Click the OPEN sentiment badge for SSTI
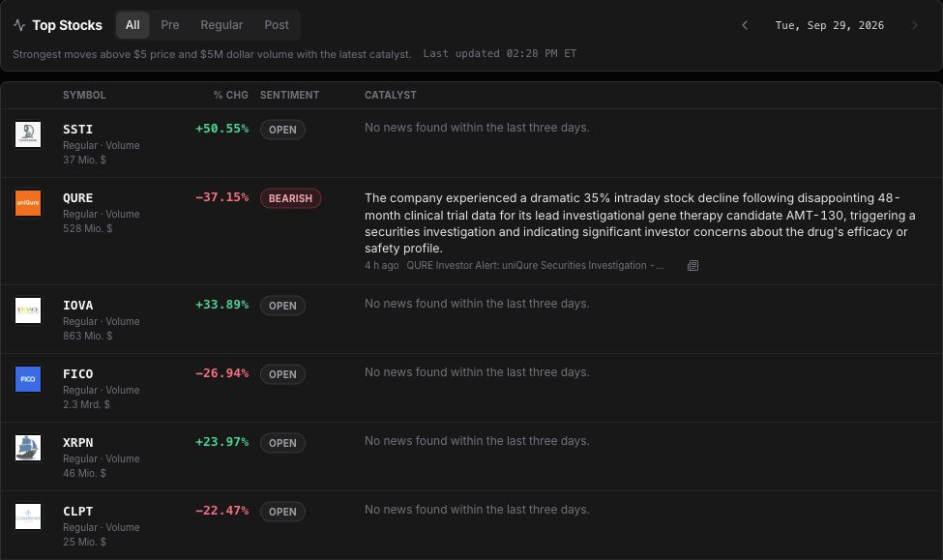This screenshot has width=943, height=560. tap(282, 130)
